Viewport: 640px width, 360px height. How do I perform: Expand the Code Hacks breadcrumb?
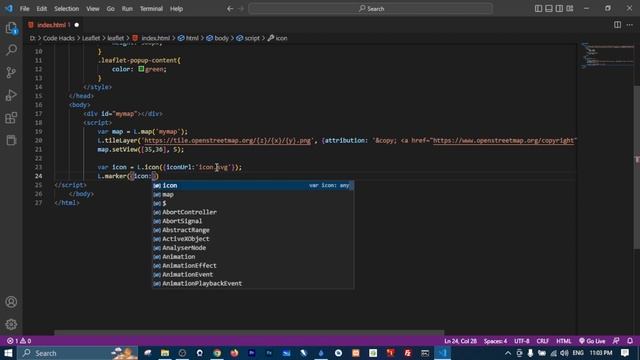coord(59,38)
